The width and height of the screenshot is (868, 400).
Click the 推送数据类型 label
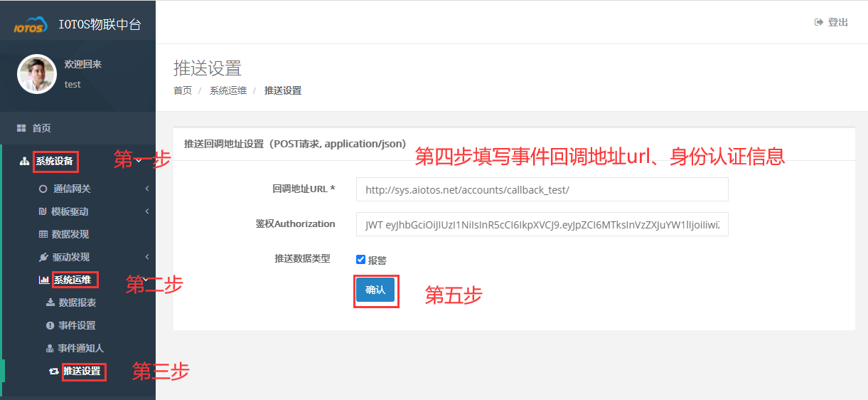click(x=302, y=258)
